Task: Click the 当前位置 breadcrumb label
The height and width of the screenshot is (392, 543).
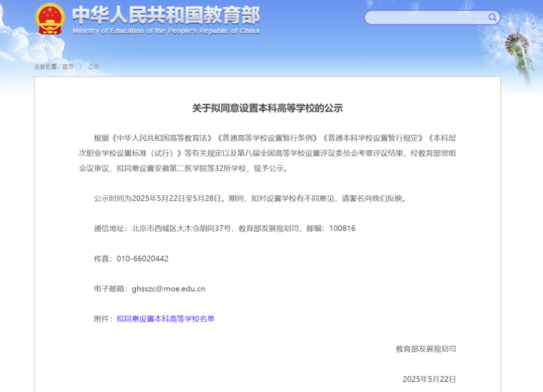Action: click(x=47, y=67)
